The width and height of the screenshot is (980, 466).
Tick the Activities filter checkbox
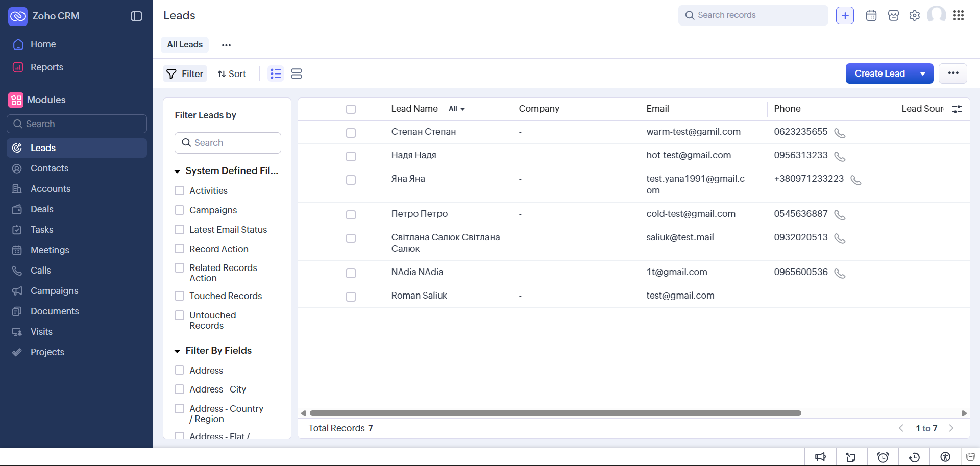[x=180, y=190]
